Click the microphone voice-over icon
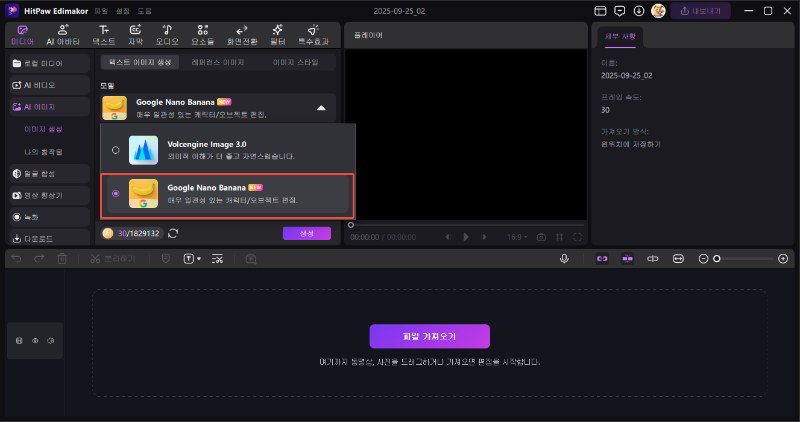This screenshot has width=800, height=422. tap(564, 259)
